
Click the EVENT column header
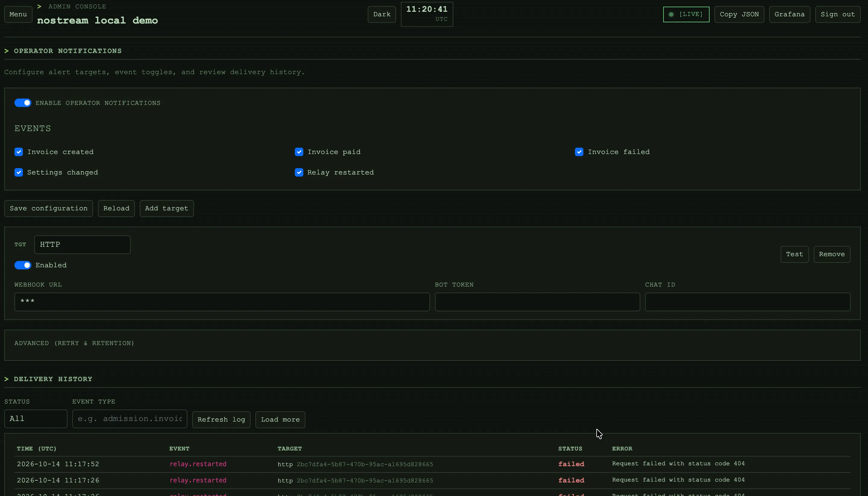pos(180,449)
